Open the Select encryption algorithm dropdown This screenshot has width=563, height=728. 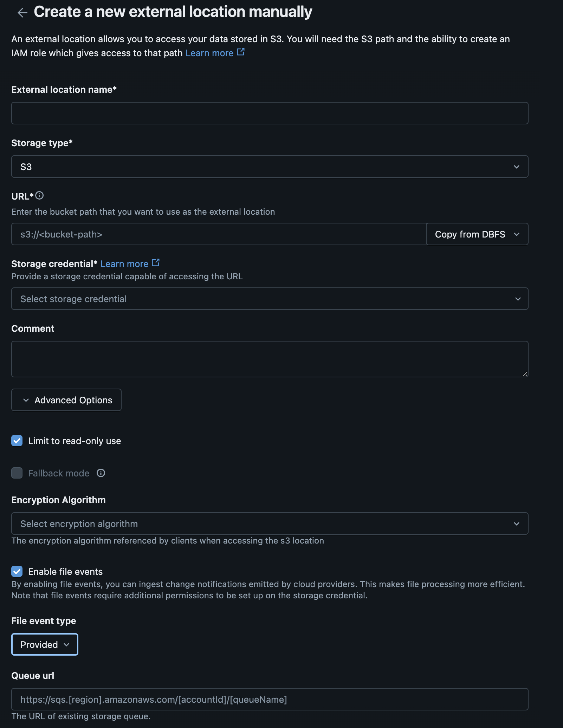[270, 524]
